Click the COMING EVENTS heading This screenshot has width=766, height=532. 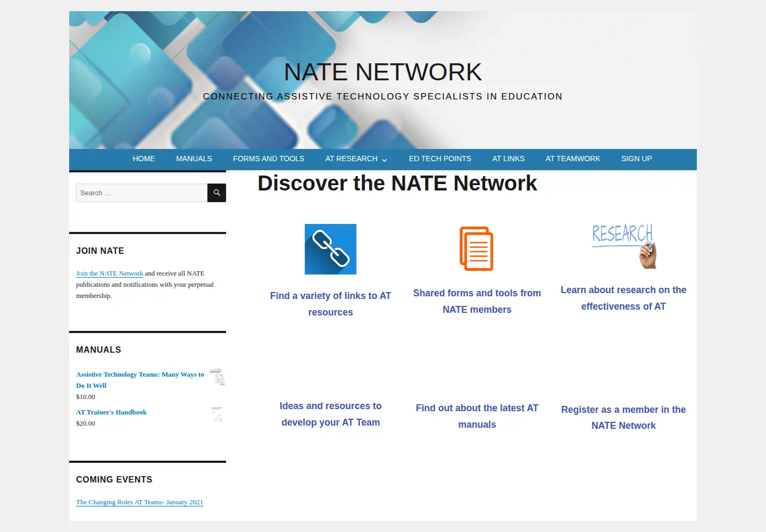pyautogui.click(x=114, y=479)
